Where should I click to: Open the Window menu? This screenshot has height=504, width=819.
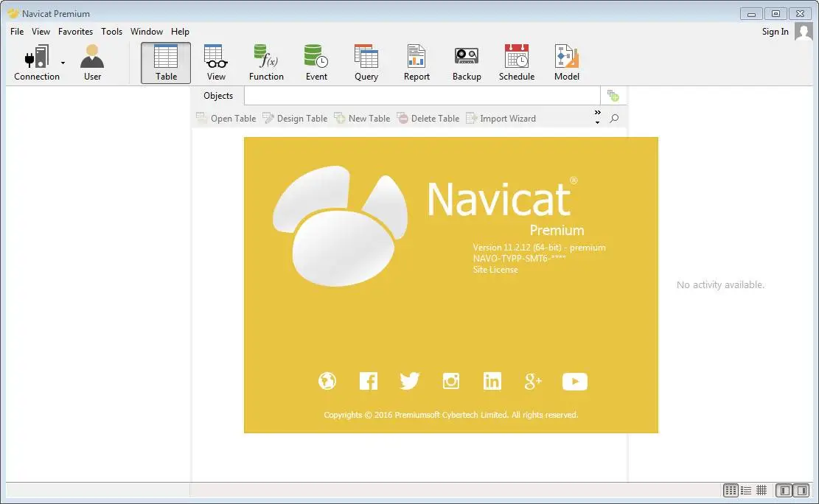click(x=146, y=32)
